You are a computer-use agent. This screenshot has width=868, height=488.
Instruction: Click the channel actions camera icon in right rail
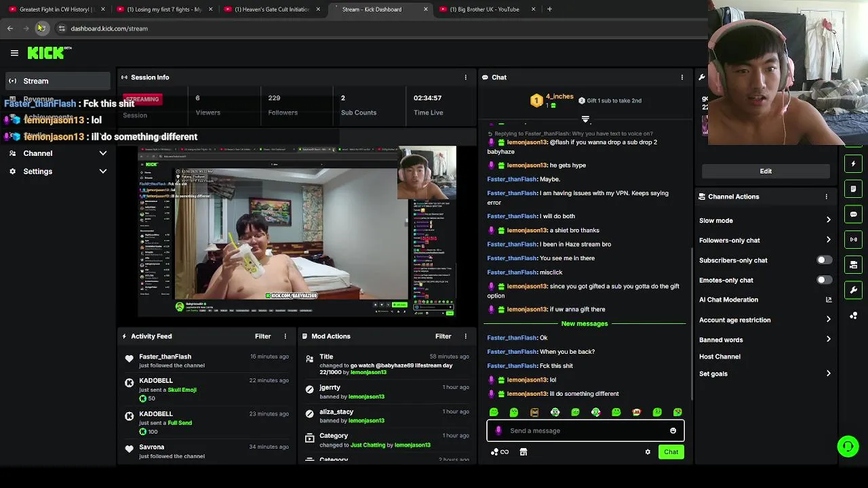[x=853, y=264]
